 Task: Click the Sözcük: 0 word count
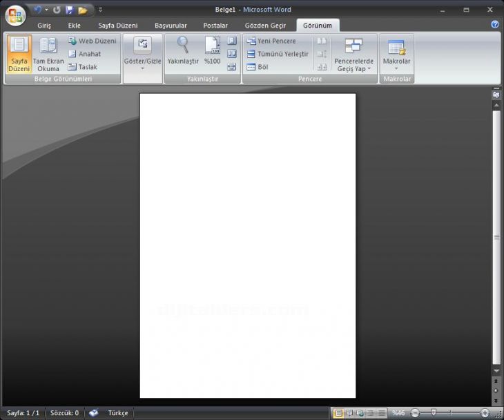pyautogui.click(x=64, y=413)
